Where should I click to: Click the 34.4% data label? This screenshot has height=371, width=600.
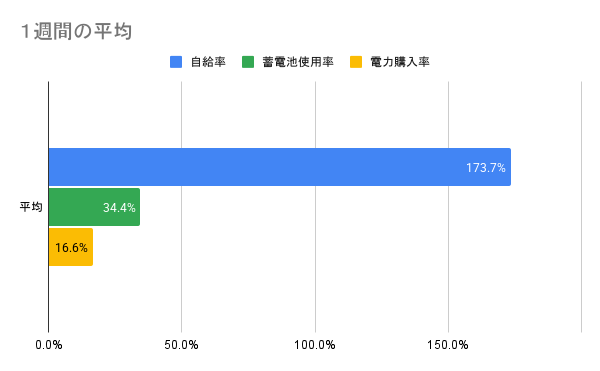119,208
